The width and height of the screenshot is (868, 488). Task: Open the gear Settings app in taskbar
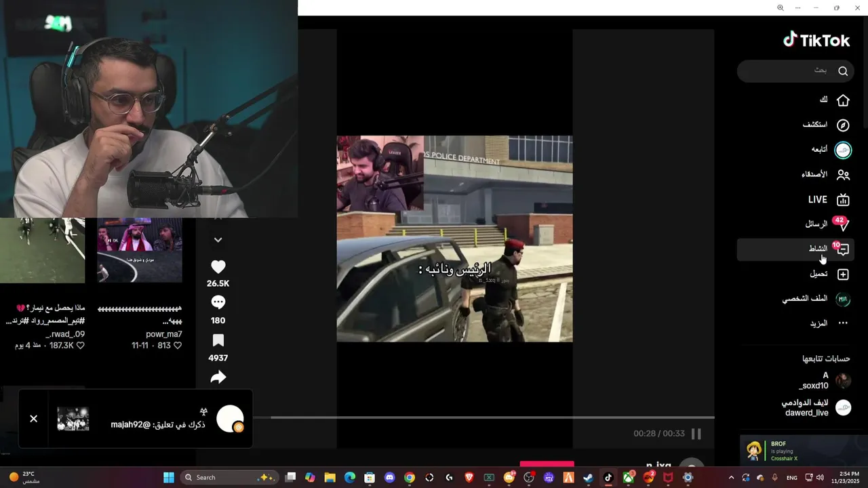pos(688,478)
